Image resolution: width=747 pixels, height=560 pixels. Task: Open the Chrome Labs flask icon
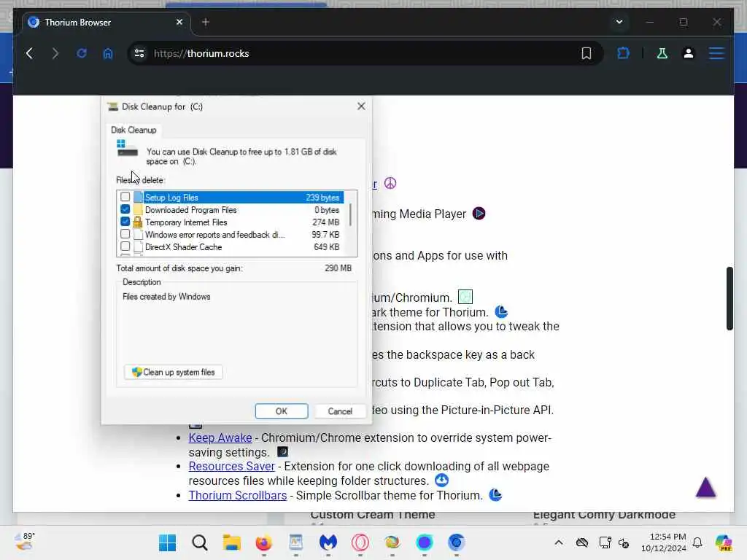(x=662, y=53)
